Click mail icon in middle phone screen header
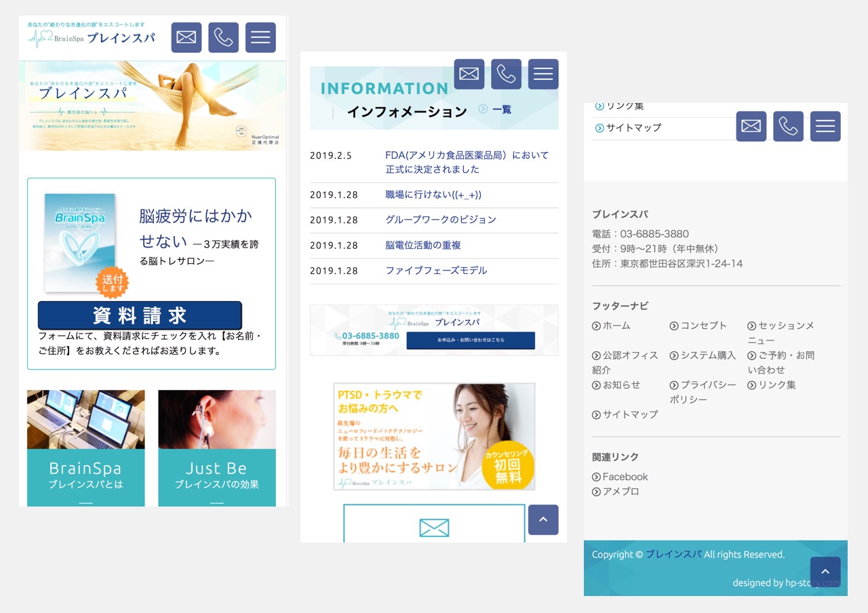This screenshot has height=613, width=868. (x=469, y=74)
